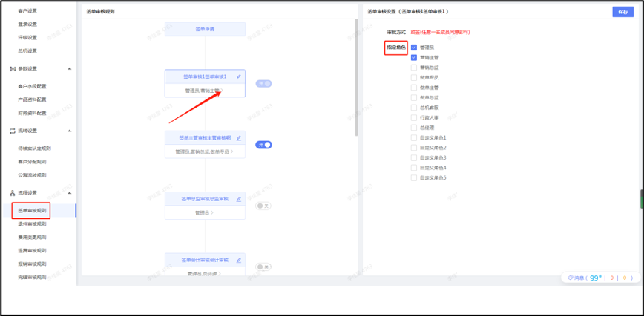Open 登录设置 in the sidebar
Viewport: 644px width, 317px height.
click(27, 24)
